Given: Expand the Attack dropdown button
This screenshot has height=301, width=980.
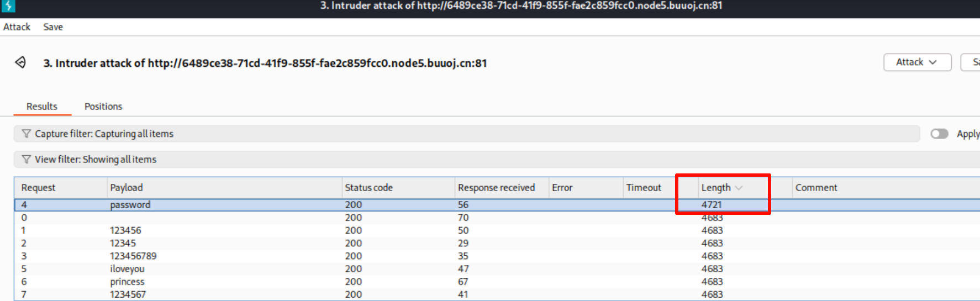Looking at the screenshot, I should click(917, 62).
